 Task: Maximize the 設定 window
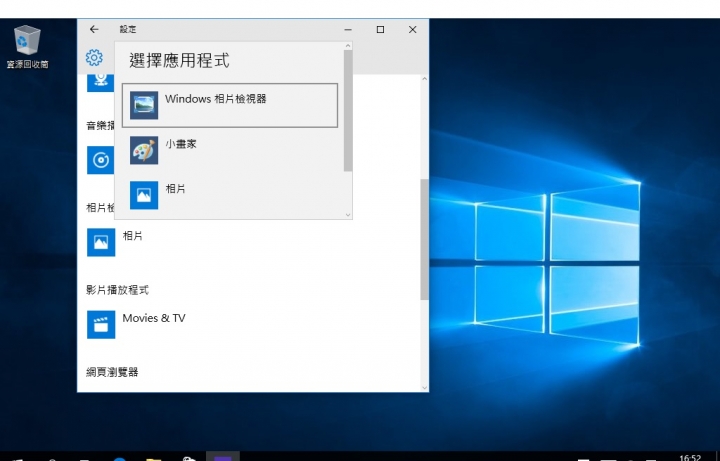(x=380, y=29)
